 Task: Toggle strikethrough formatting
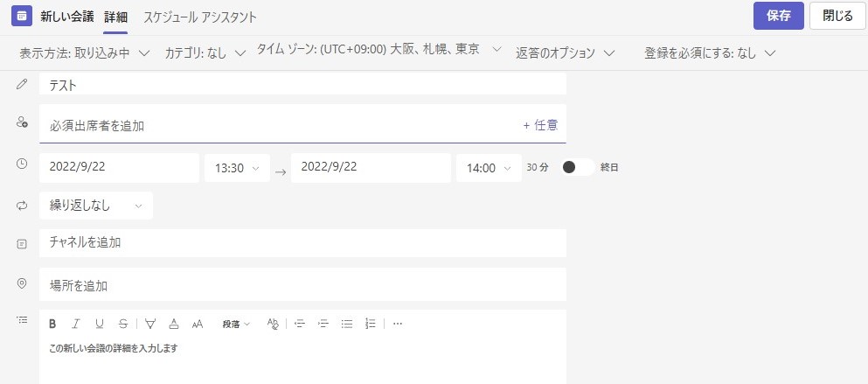[123, 325]
